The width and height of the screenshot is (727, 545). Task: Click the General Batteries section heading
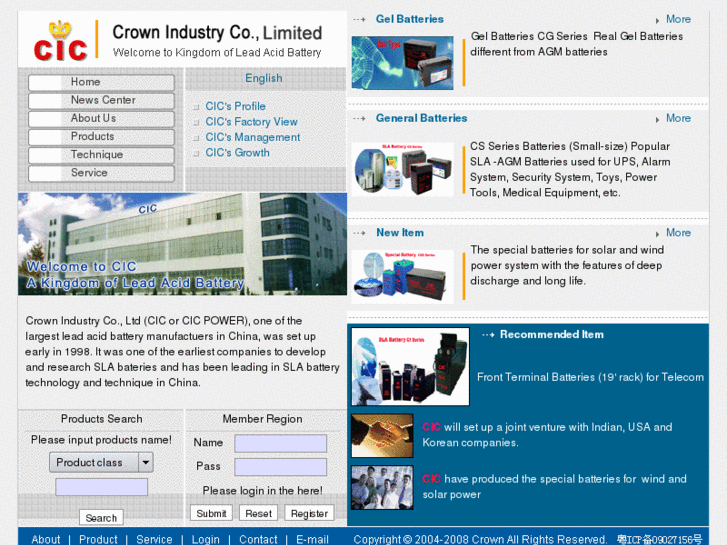[421, 118]
